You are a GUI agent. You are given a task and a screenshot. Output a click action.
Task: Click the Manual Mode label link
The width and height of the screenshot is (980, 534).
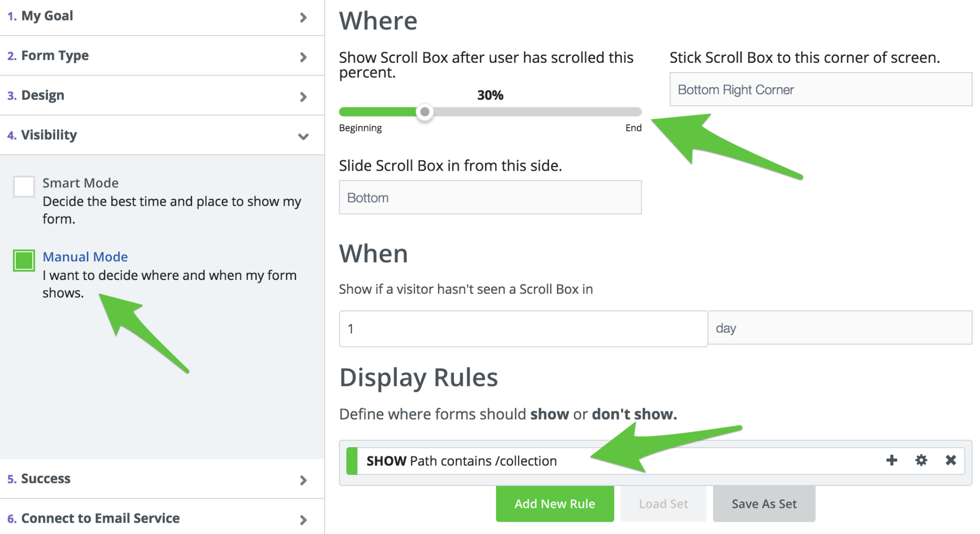[85, 256]
